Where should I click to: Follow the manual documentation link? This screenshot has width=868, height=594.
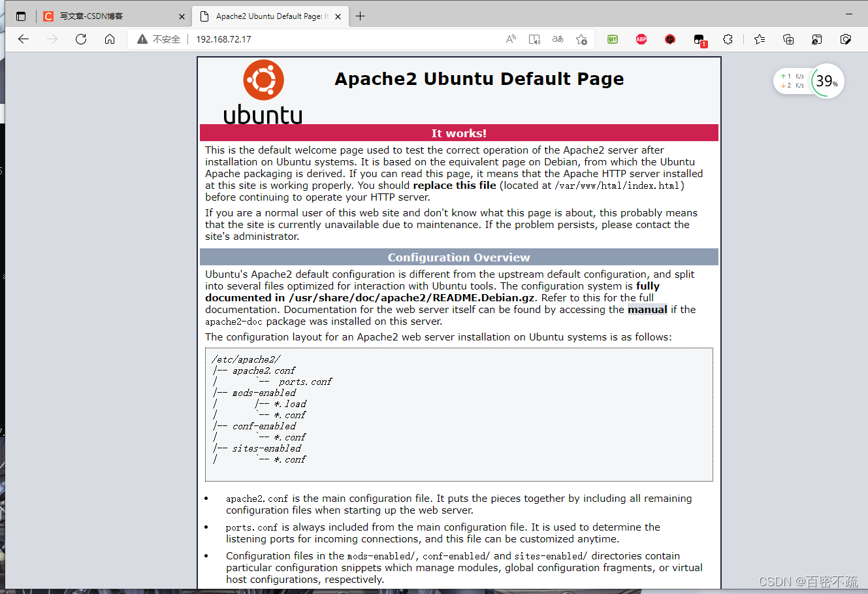[x=647, y=310]
